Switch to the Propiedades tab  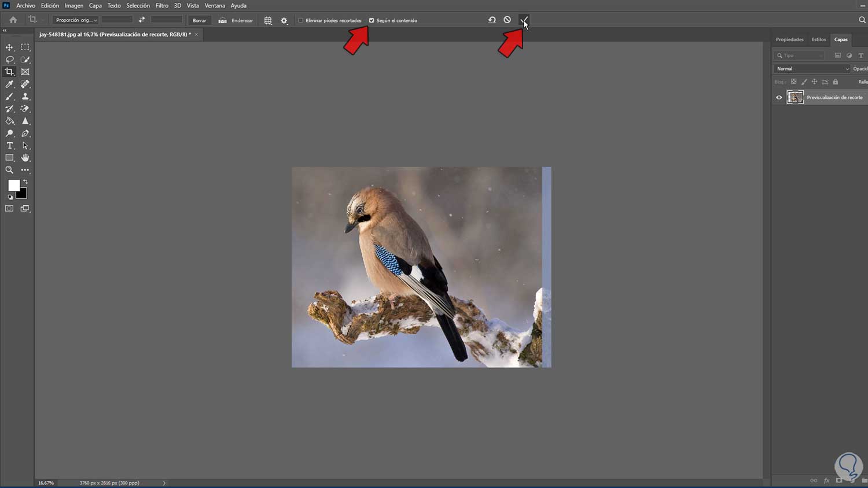789,39
